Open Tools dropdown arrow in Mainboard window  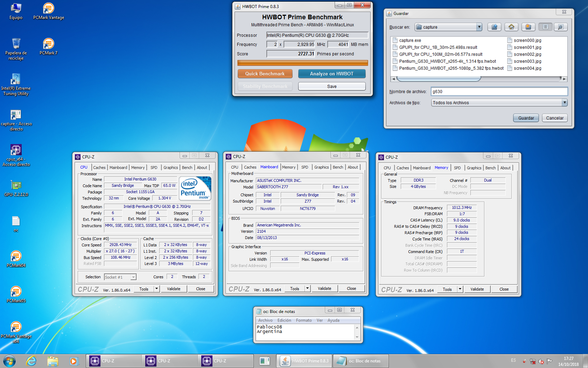pos(308,288)
